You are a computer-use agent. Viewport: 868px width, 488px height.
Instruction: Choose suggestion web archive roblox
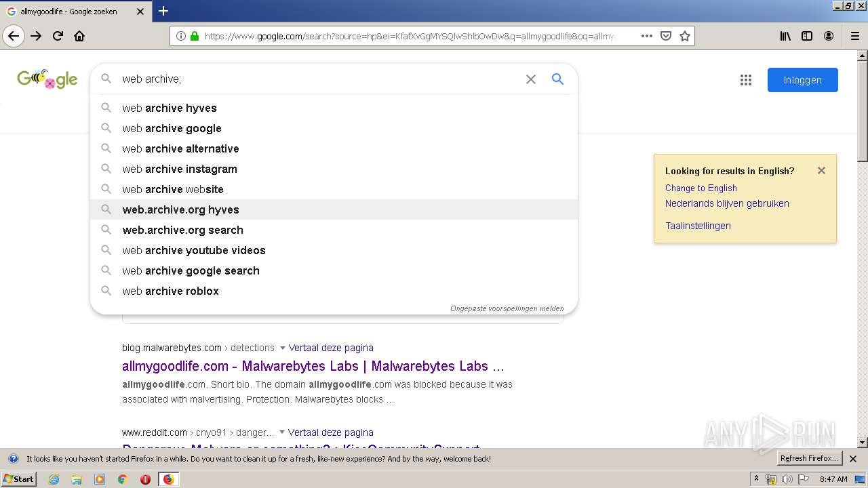click(334, 291)
